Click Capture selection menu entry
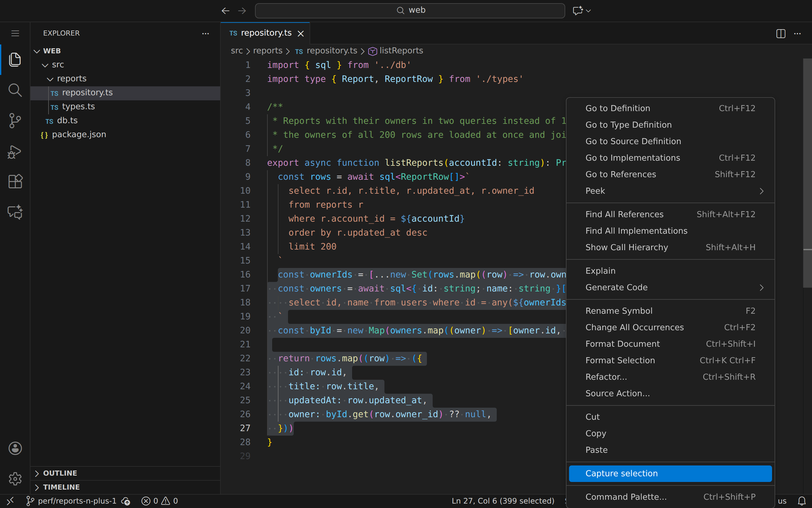This screenshot has width=812, height=508. tap(670, 473)
